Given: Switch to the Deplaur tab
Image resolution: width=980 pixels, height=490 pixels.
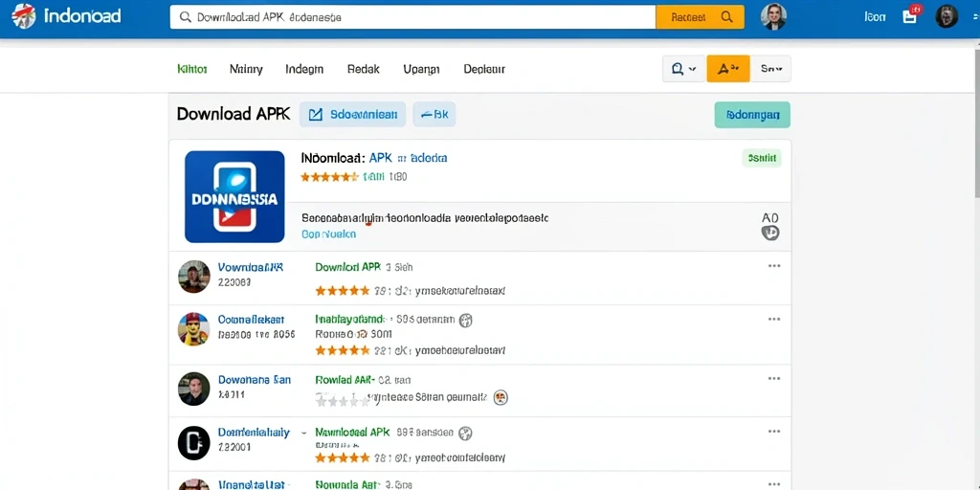Looking at the screenshot, I should click(x=484, y=69).
